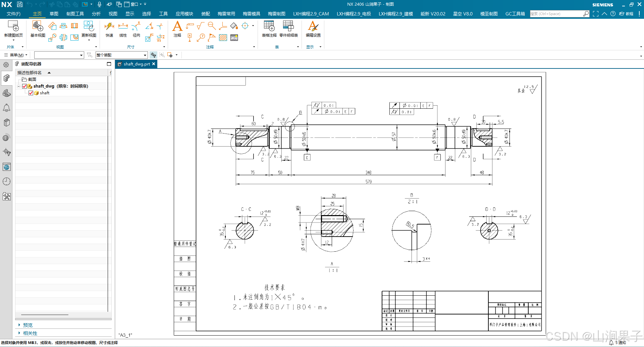644x347 pixels.
Task: Open the History clock sidebar tab
Action: 6,182
